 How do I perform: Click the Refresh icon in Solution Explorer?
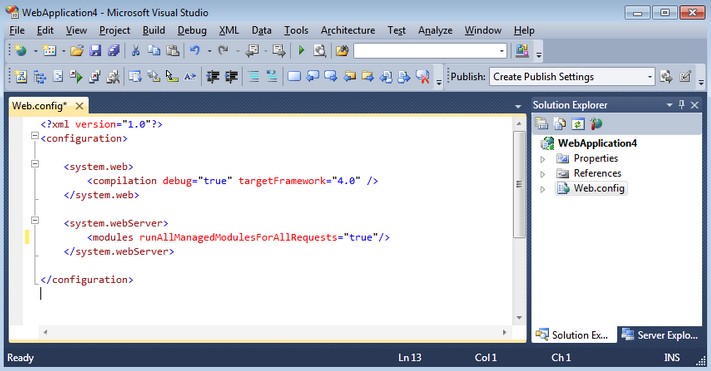point(578,124)
